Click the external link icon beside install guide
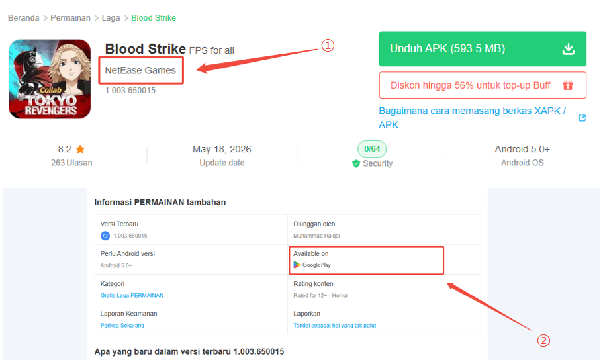The image size is (603, 364). [582, 118]
